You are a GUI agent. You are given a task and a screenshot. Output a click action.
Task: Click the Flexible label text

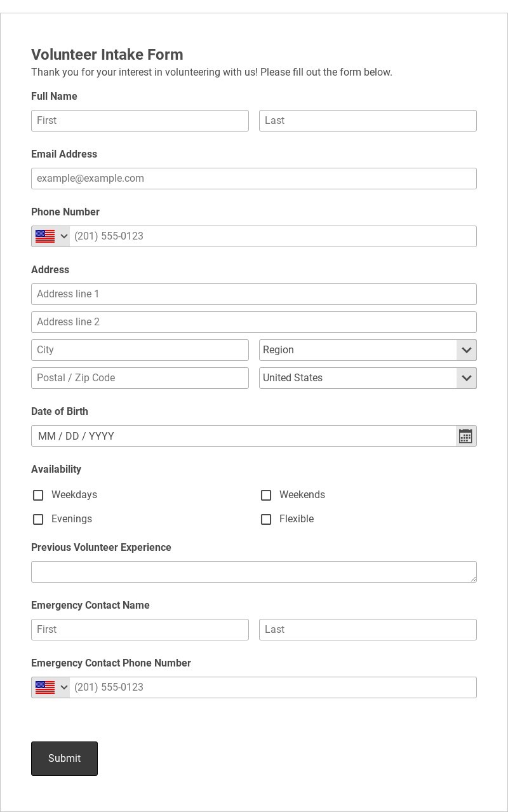tap(297, 519)
